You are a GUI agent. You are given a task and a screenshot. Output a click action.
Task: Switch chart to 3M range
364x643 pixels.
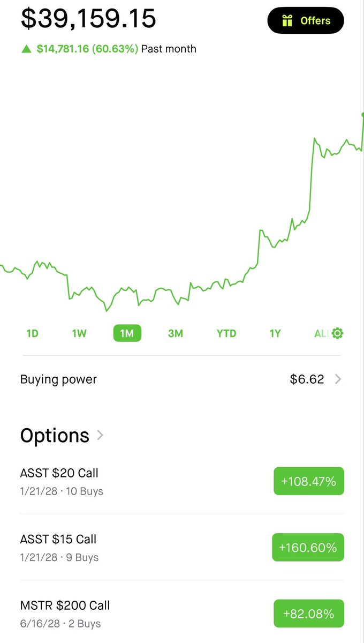(176, 333)
